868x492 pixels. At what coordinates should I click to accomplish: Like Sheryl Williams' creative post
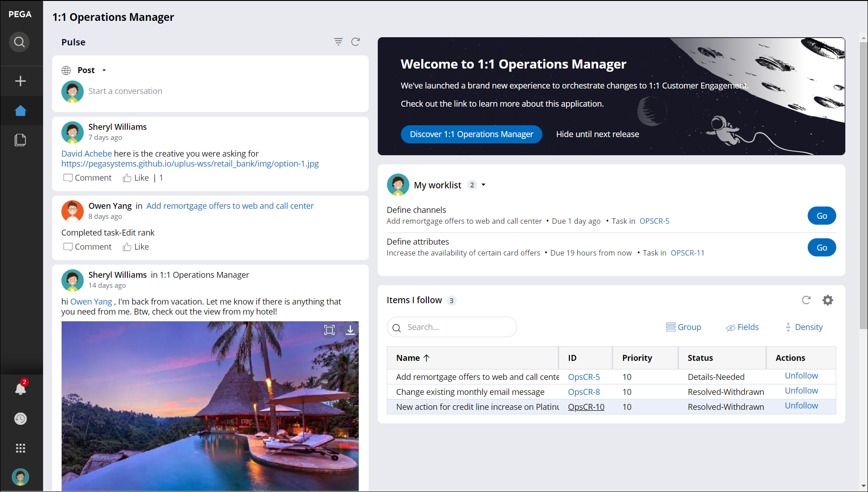coord(136,178)
